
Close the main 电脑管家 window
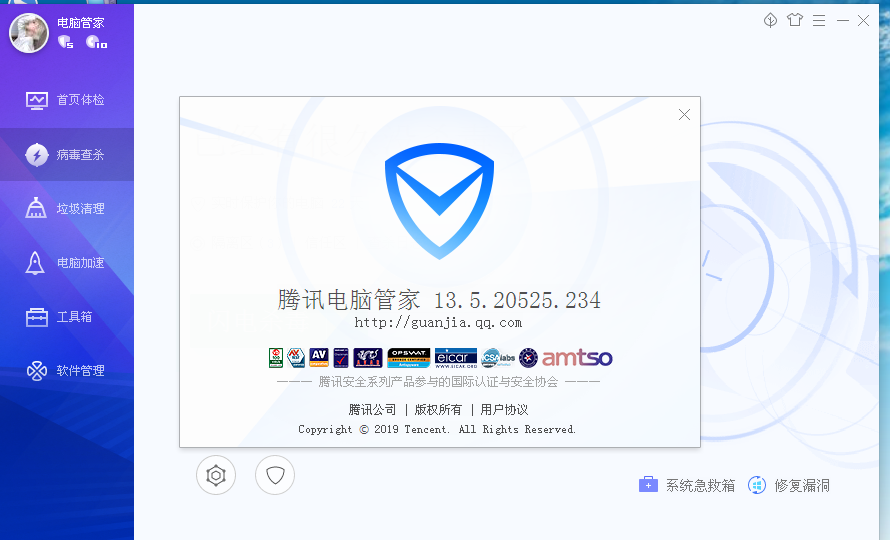[863, 21]
